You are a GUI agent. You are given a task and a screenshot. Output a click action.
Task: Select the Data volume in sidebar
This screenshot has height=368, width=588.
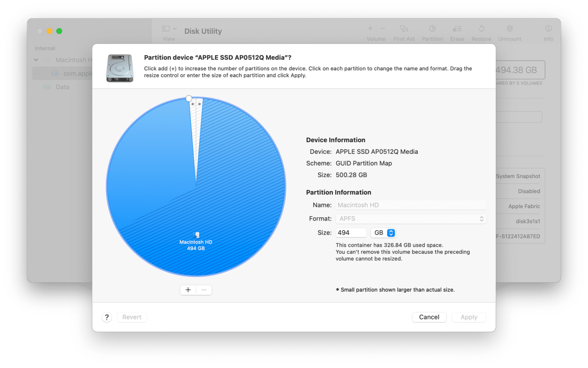[62, 87]
